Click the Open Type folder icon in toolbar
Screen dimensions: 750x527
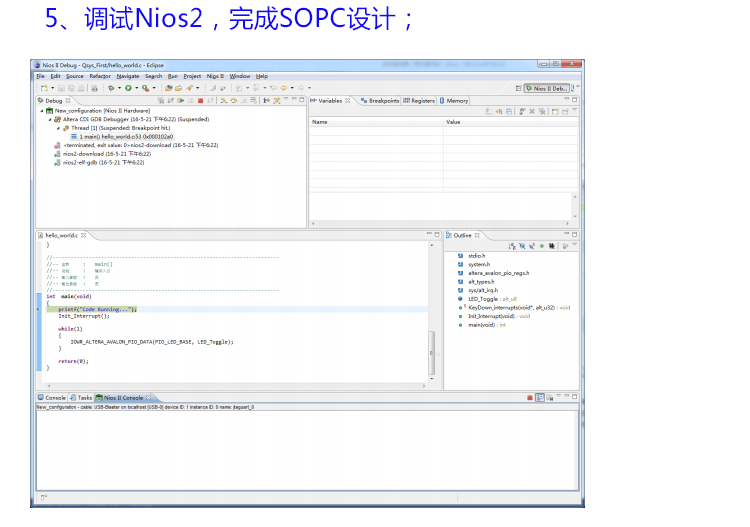(168, 88)
